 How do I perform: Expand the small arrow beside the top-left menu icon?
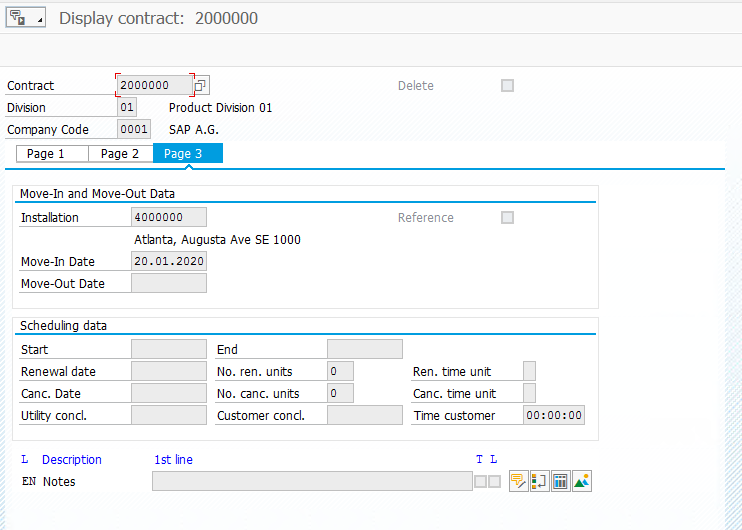[x=40, y=20]
